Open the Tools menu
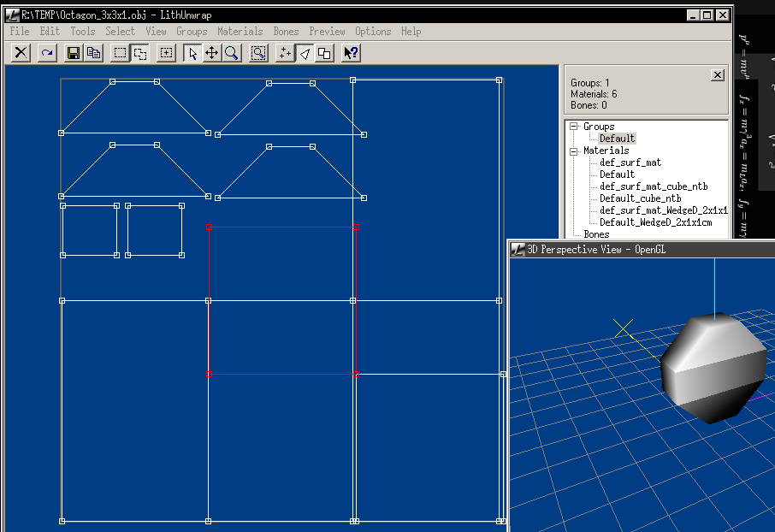775x532 pixels. [x=82, y=32]
